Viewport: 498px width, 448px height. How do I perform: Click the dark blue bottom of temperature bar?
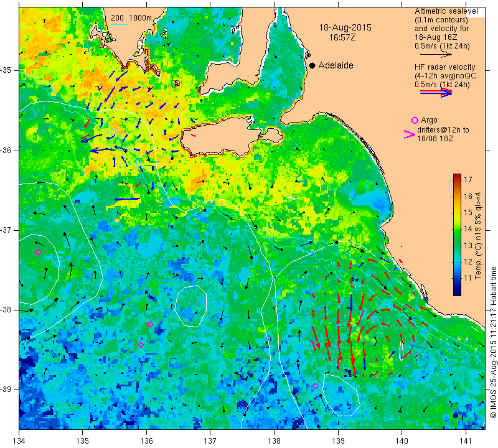[x=457, y=292]
